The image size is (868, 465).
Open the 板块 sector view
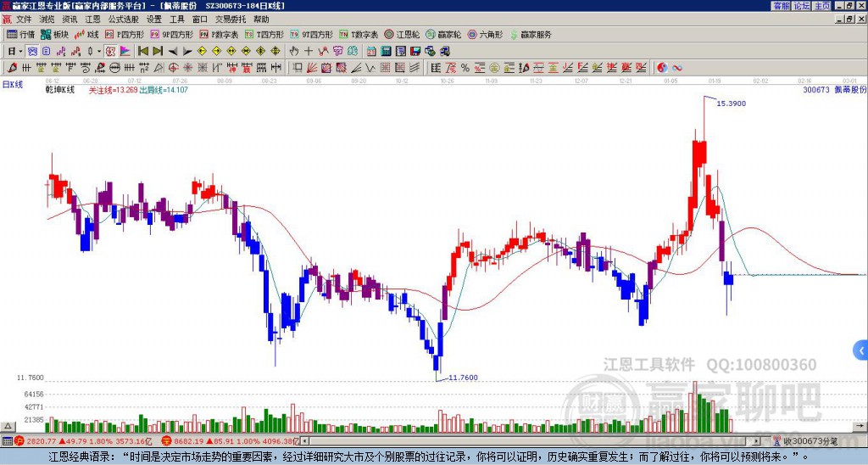(x=54, y=34)
